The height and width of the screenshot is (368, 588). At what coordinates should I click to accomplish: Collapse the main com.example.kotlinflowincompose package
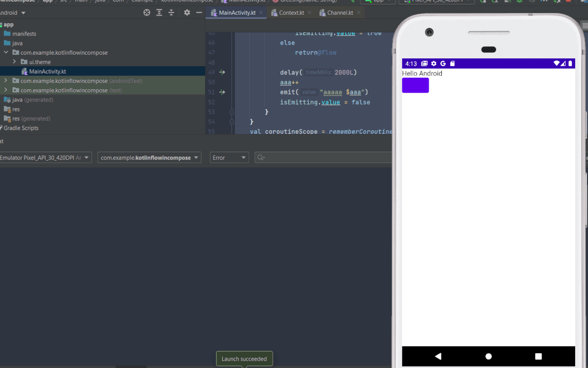click(x=6, y=52)
